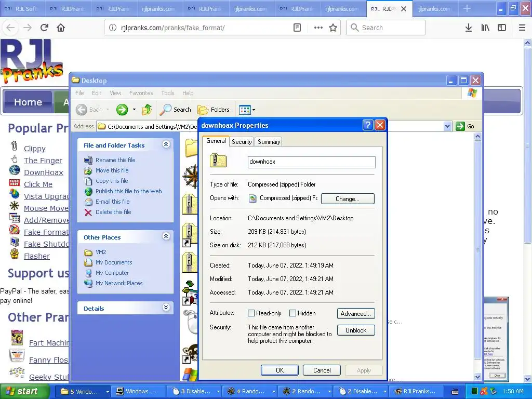Open reader view icon in address bar
Image resolution: width=532 pixels, height=399 pixels.
pos(297,28)
